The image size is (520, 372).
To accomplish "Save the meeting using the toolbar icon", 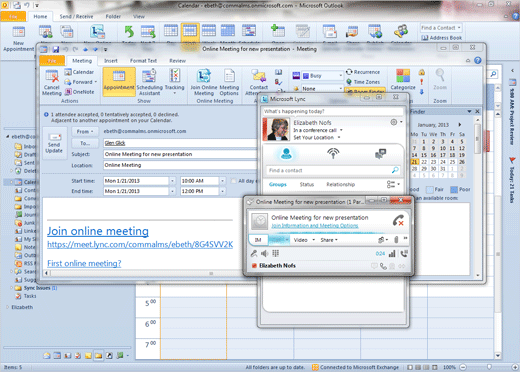I will point(56,49).
